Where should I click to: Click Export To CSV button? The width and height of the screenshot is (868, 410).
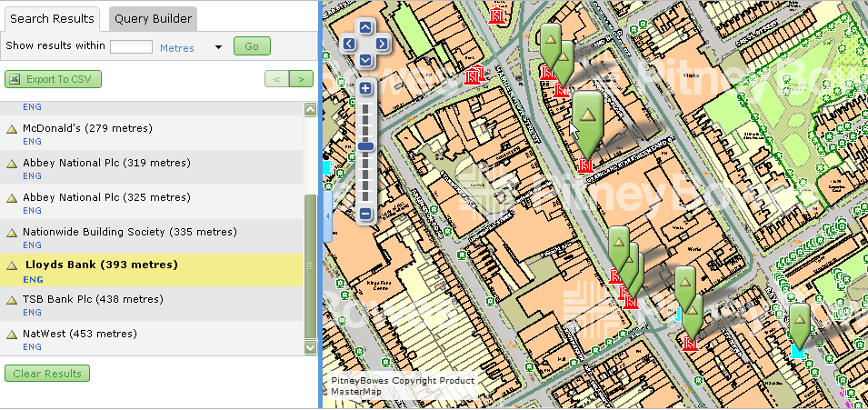(x=54, y=79)
